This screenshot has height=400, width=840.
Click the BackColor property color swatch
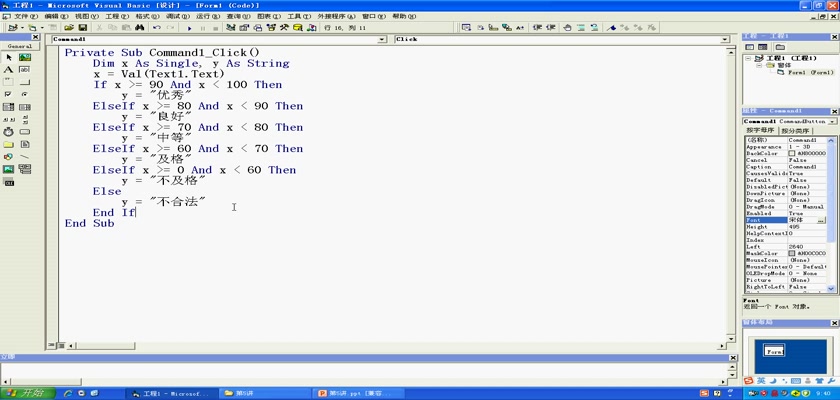(x=792, y=153)
